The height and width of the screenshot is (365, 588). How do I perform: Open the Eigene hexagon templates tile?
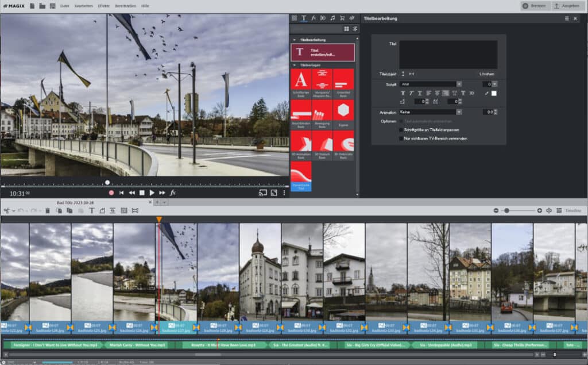click(x=343, y=114)
